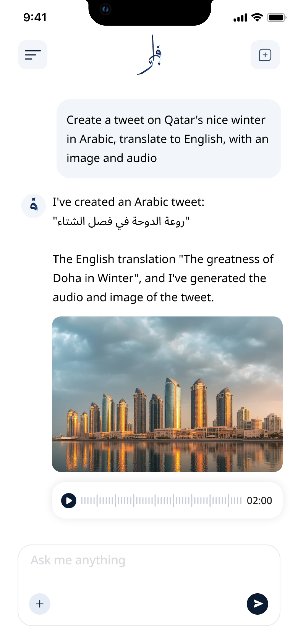Tap the cellular signal bars icon

[240, 17]
